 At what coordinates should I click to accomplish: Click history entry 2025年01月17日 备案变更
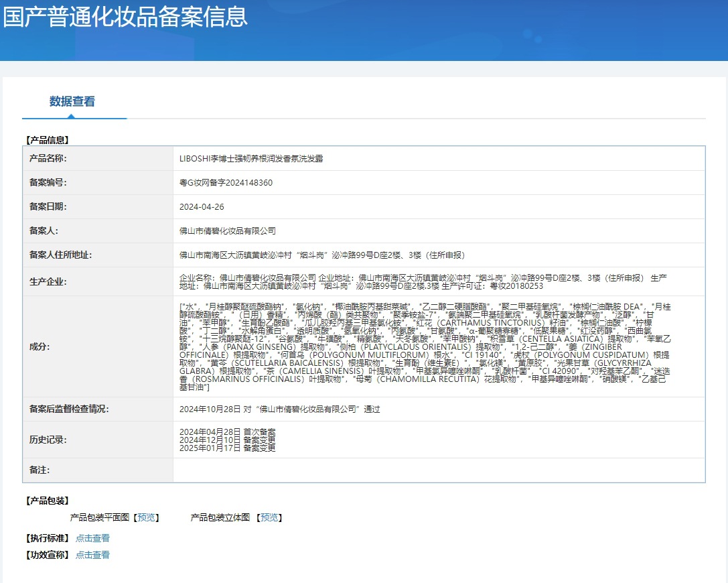(x=228, y=448)
